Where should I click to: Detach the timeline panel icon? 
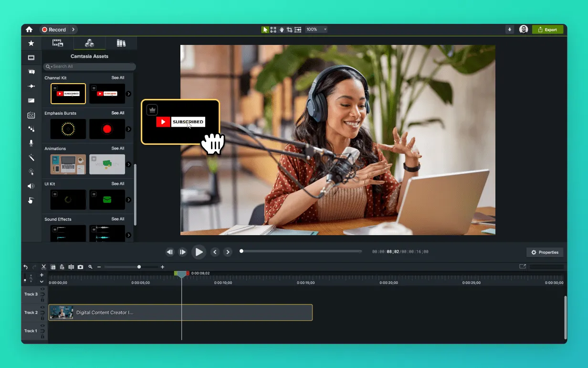[523, 266]
